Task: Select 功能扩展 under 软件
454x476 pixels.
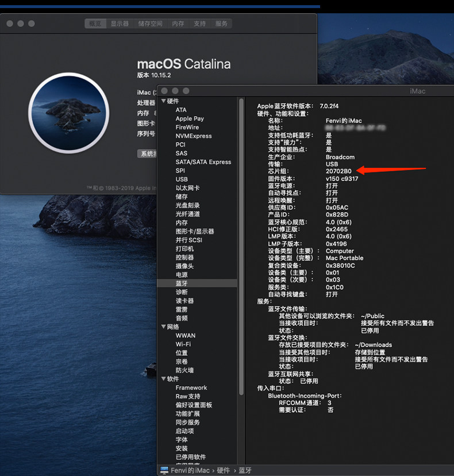Action: pyautogui.click(x=187, y=414)
